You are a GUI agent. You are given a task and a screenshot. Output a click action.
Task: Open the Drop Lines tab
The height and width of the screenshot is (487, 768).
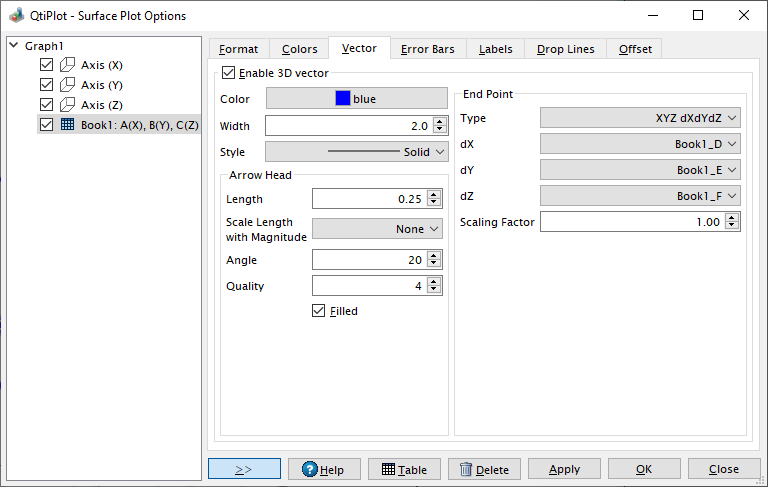click(x=565, y=49)
